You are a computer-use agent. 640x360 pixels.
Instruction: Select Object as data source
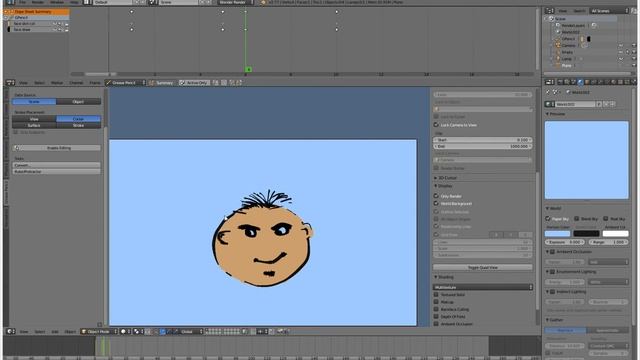click(78, 101)
